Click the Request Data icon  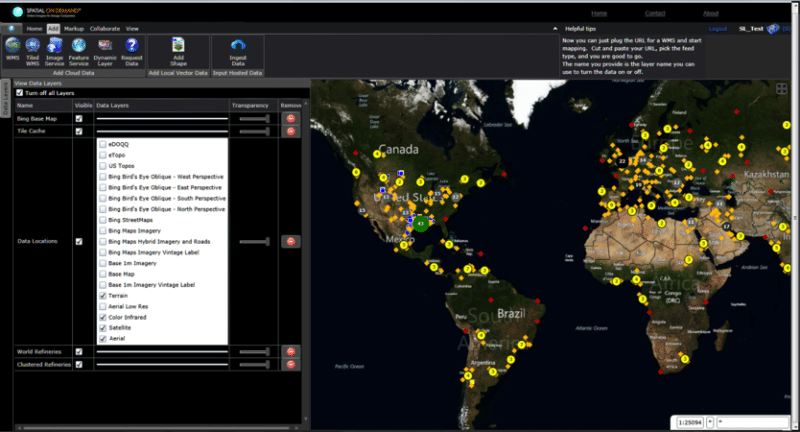pyautogui.click(x=131, y=47)
